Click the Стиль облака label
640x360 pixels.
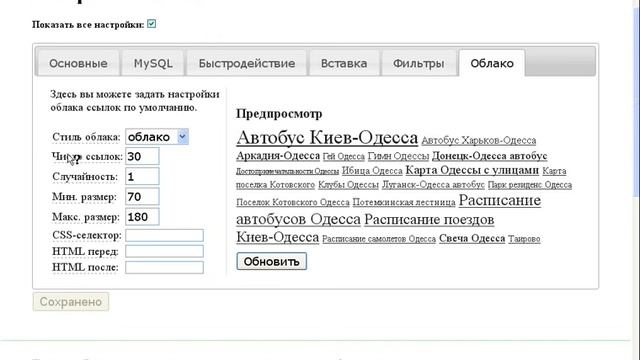86,137
